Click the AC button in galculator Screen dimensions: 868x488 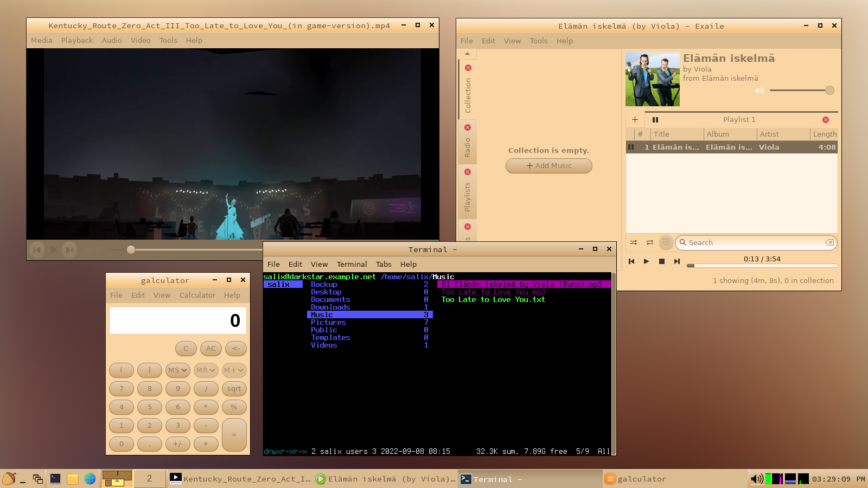[x=211, y=349]
